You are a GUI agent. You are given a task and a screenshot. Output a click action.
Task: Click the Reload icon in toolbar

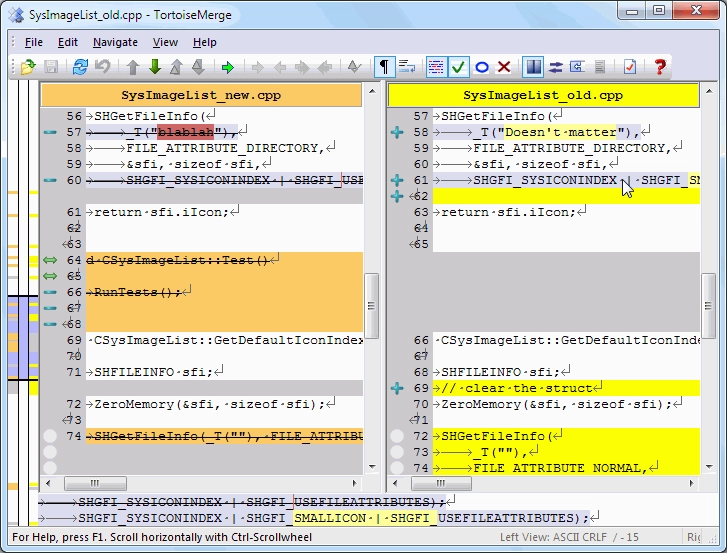80,67
